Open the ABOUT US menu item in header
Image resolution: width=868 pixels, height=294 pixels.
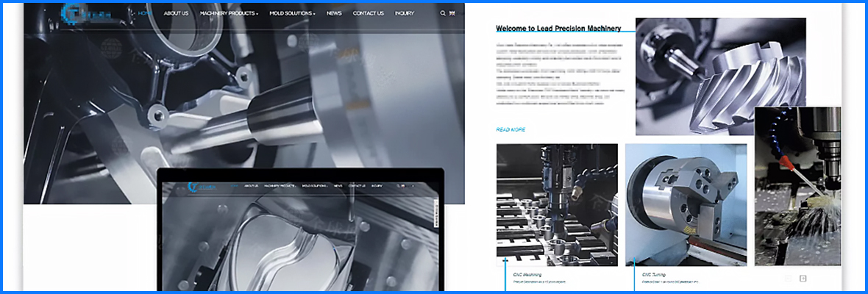[x=176, y=13]
